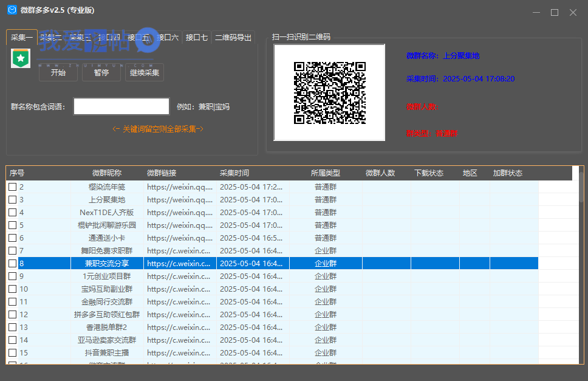
Task: Select the 宝妈互助副业群 cell
Action: 107,289
